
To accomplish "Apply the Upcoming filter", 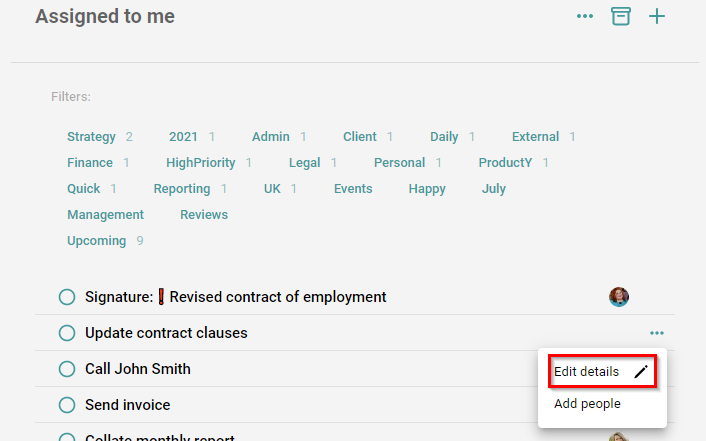I will (96, 241).
